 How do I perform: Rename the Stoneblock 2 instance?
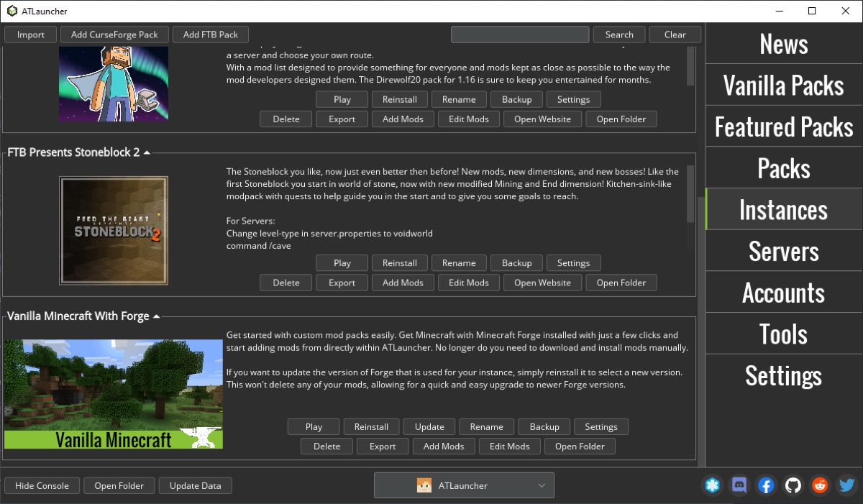(x=459, y=263)
